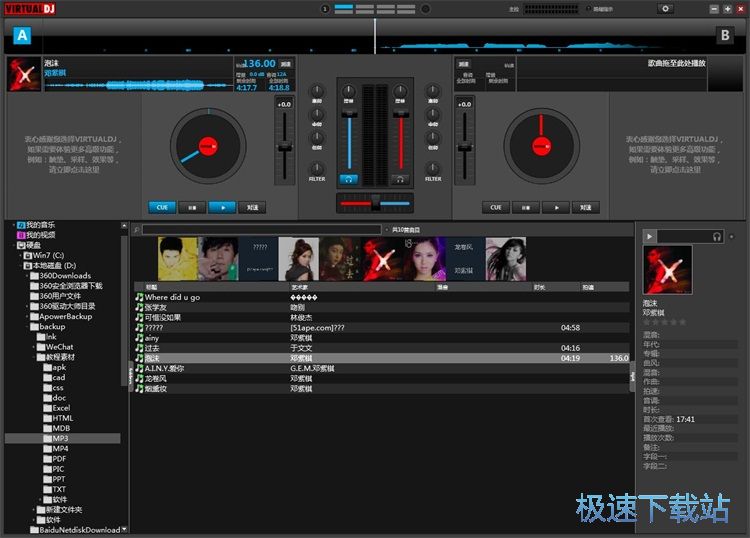The height and width of the screenshot is (538, 750).
Task: Click the deck A track waveform
Action: pyautogui.click(x=139, y=86)
